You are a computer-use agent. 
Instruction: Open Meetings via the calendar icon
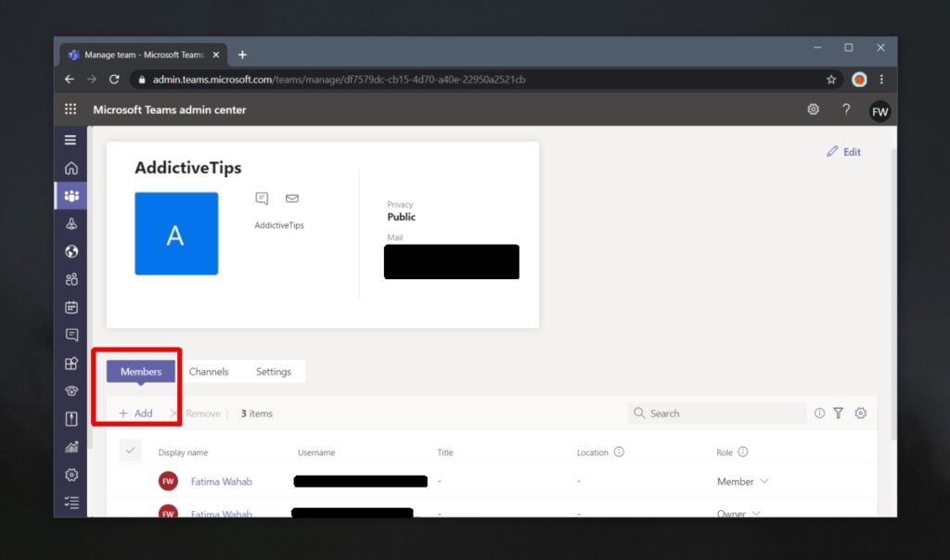tap(71, 307)
